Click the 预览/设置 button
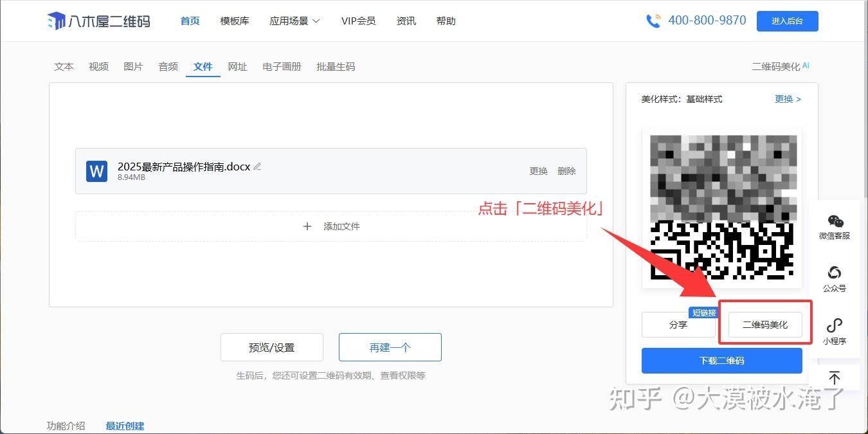The image size is (868, 434). click(272, 347)
